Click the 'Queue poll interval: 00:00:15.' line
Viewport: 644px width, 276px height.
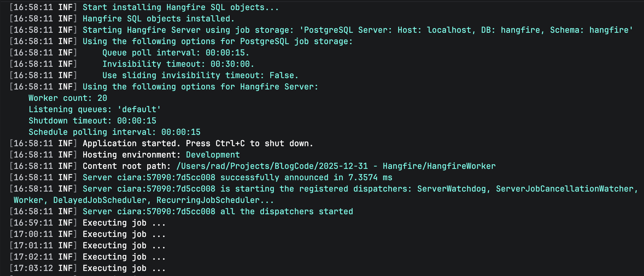pos(175,53)
